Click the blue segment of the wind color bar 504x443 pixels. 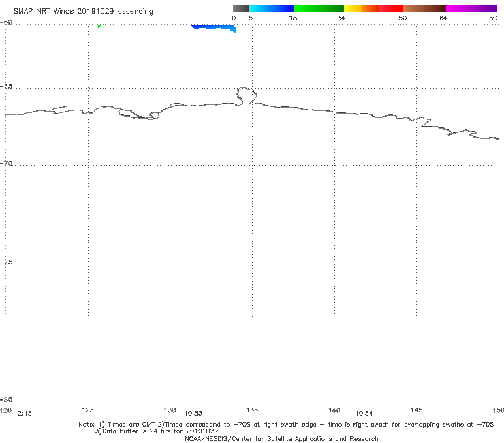[x=272, y=8]
